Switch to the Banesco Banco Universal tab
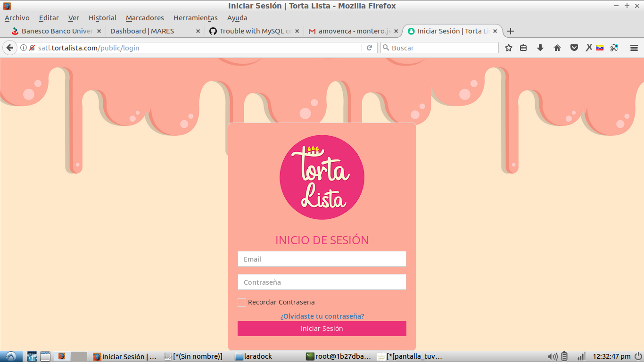 tap(57, 31)
